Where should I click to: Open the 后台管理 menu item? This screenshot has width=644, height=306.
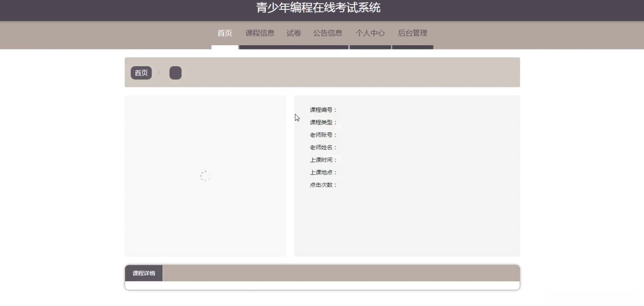tap(413, 33)
